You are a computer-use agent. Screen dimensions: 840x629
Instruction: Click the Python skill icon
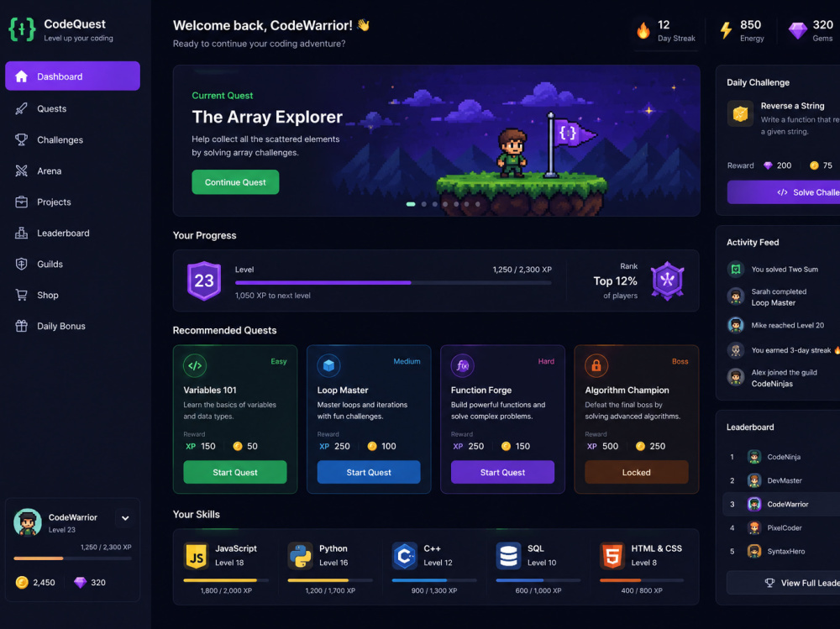[300, 556]
